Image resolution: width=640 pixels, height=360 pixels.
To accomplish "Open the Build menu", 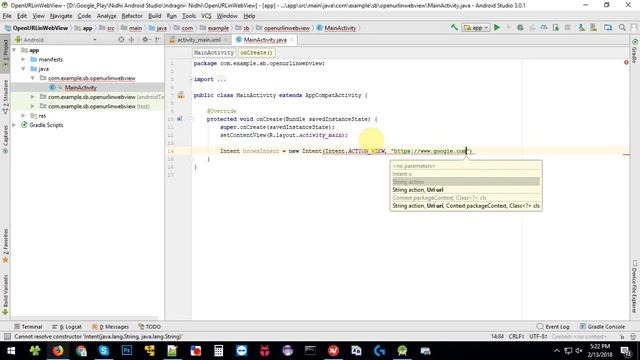I will 155,16.
